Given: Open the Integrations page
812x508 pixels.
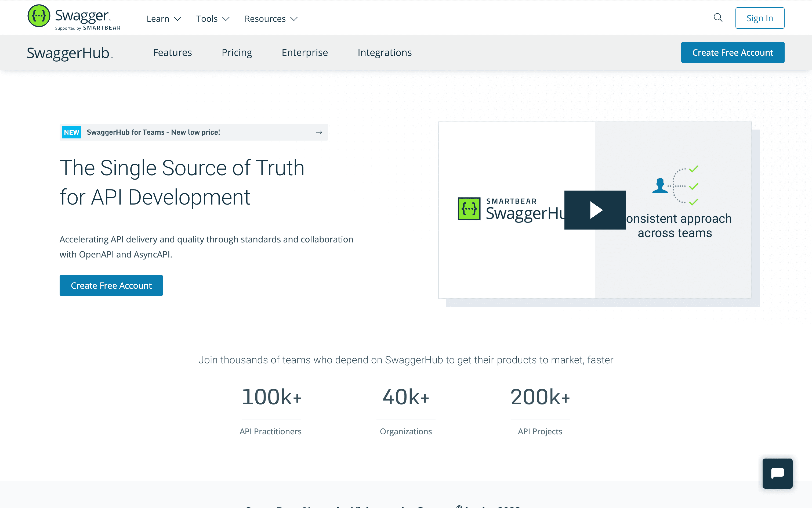Looking at the screenshot, I should (385, 52).
